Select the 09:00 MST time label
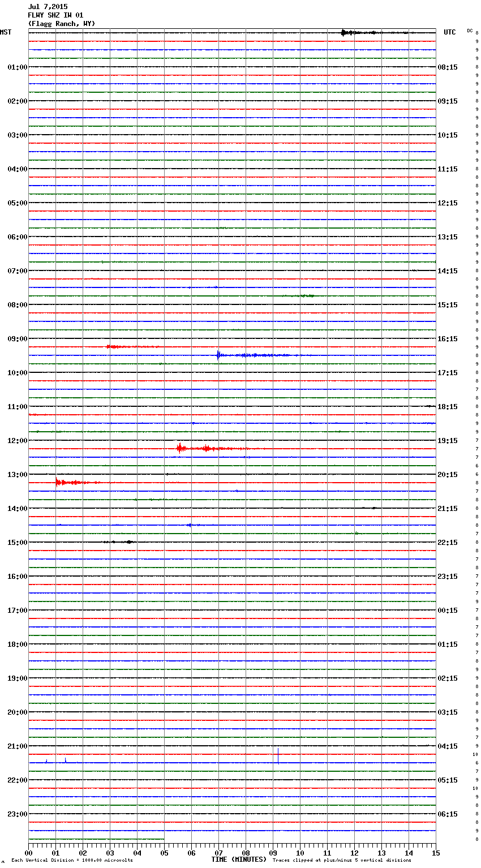Screen dimensions: 481x868 click(17, 339)
